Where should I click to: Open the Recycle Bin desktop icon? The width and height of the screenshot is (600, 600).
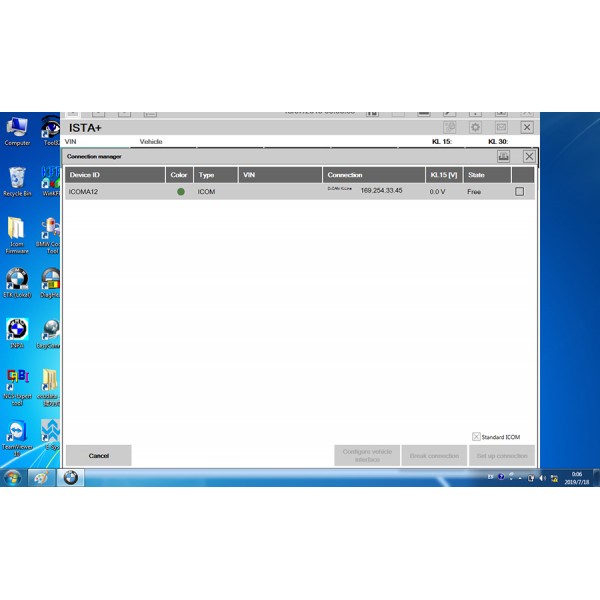point(17,182)
